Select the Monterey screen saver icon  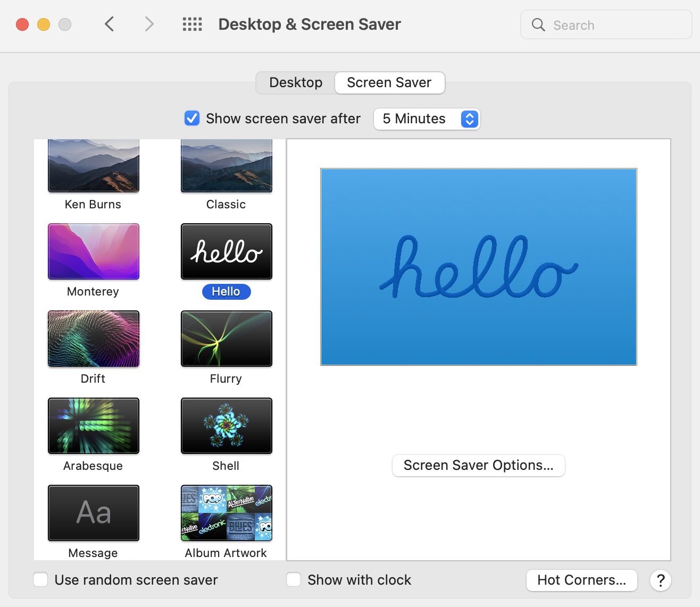coord(94,251)
